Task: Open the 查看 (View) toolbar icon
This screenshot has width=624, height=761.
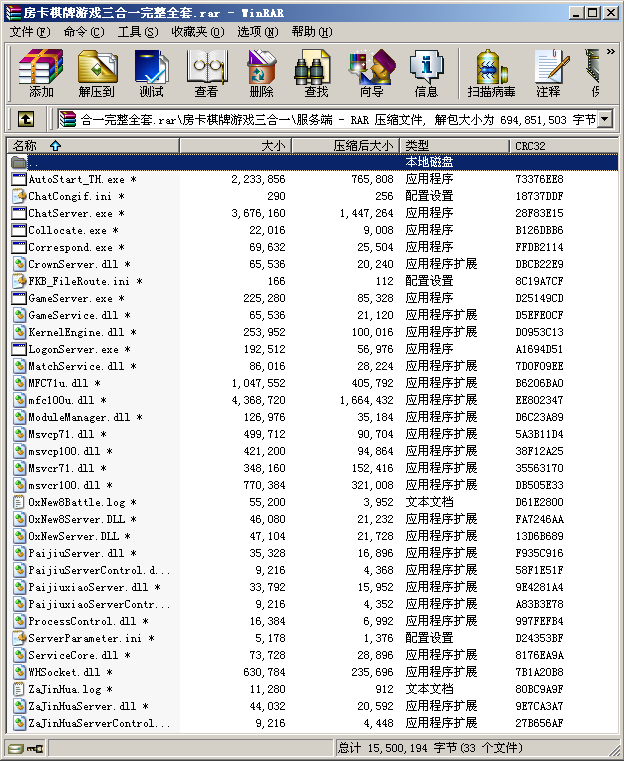Action: (206, 73)
